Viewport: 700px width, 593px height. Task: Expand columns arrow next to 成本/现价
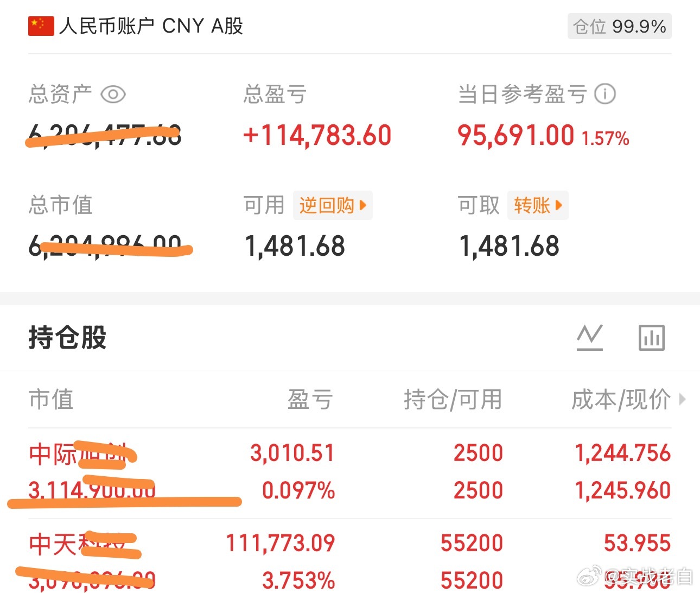pos(683,400)
